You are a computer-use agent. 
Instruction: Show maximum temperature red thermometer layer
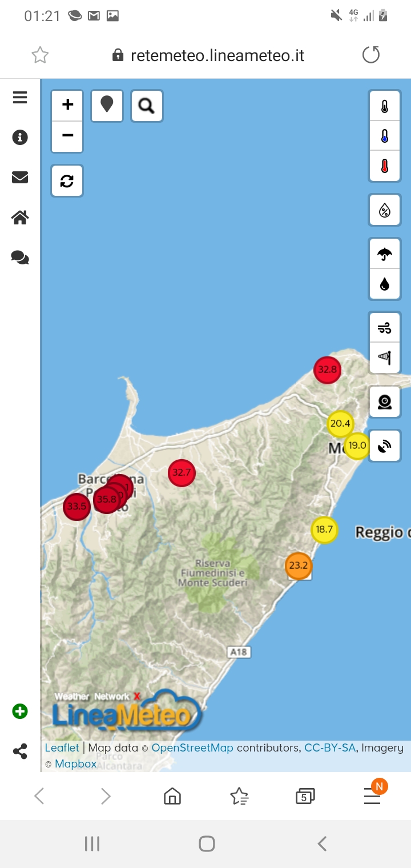(385, 166)
